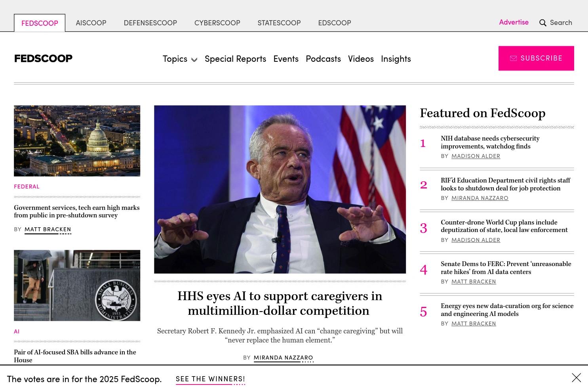Click the AI category label
The image size is (588, 392).
point(17,331)
